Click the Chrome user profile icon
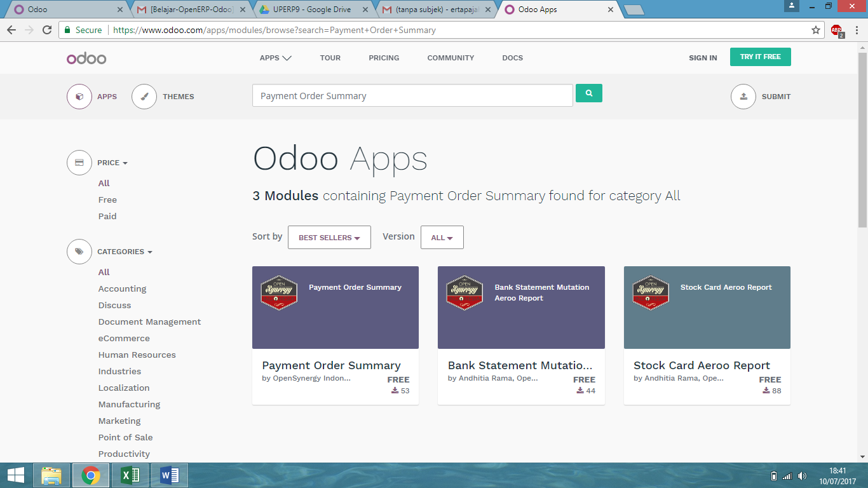868x488 pixels. coord(792,6)
